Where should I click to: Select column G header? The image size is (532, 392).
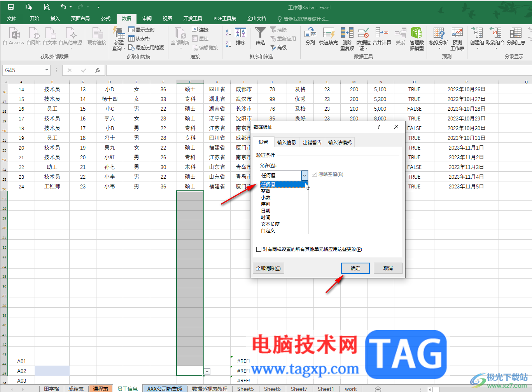(x=190, y=82)
